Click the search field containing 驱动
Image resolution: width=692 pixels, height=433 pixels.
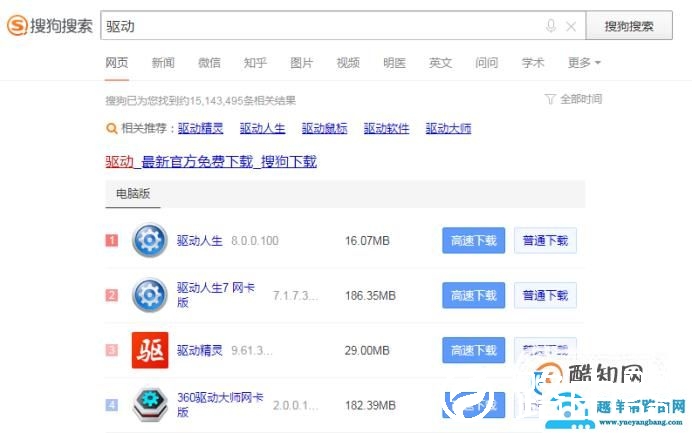click(343, 26)
